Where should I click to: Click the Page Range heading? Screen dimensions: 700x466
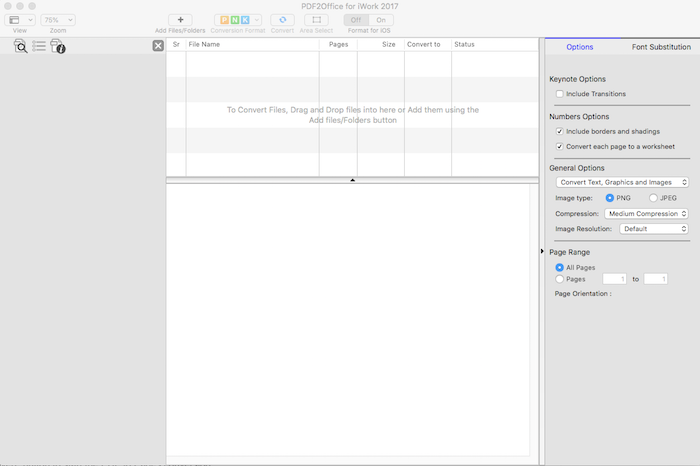[x=570, y=252]
